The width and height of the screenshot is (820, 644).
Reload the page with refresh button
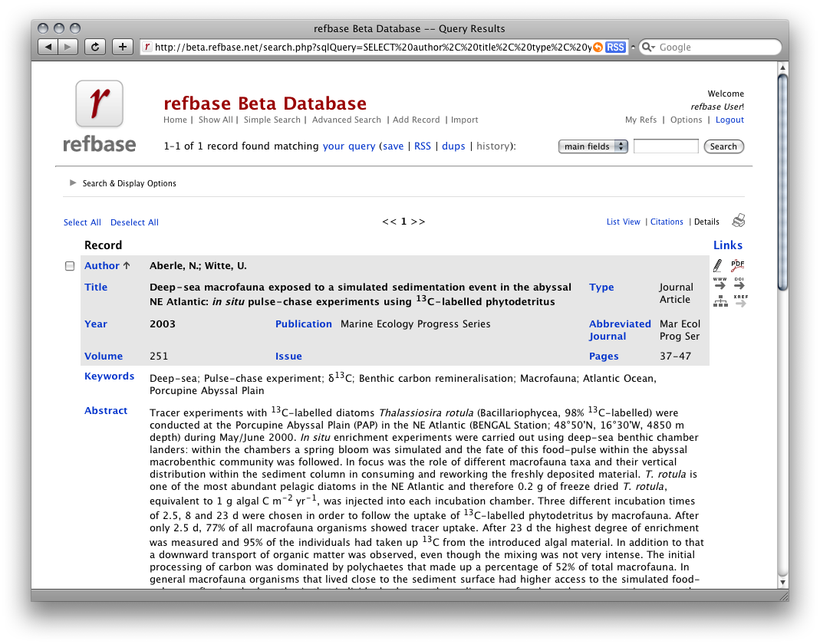tap(94, 47)
